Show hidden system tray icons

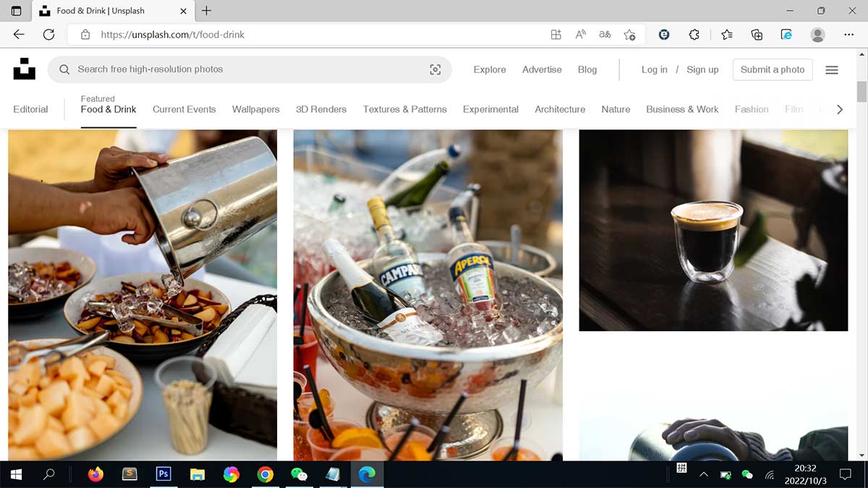coord(704,474)
